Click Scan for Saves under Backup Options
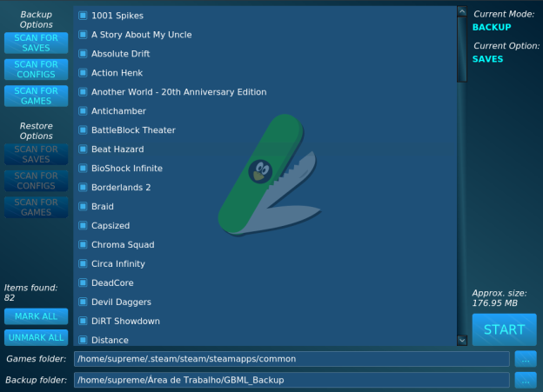This screenshot has height=392, width=543. tap(36, 43)
